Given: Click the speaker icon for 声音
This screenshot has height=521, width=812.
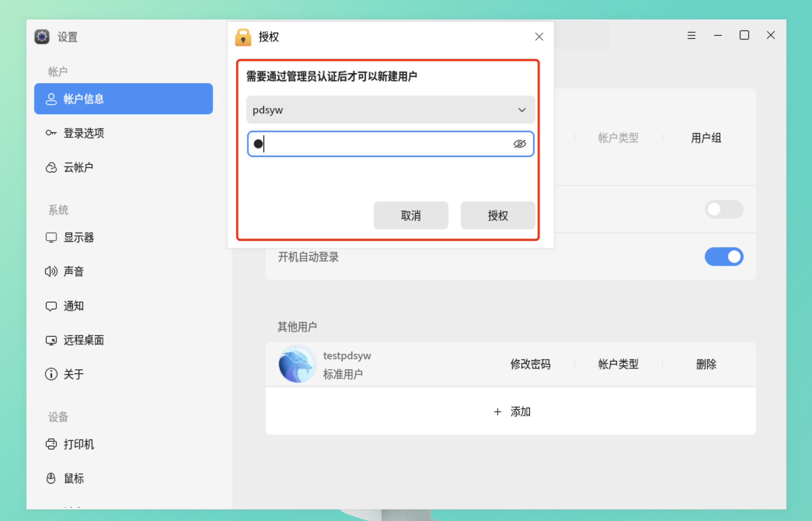Looking at the screenshot, I should [x=51, y=271].
